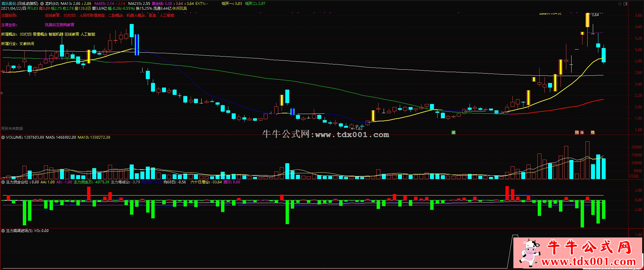Click the MA233: 2.55 label
Viewport: 644px width, 270px height.
[139, 4]
